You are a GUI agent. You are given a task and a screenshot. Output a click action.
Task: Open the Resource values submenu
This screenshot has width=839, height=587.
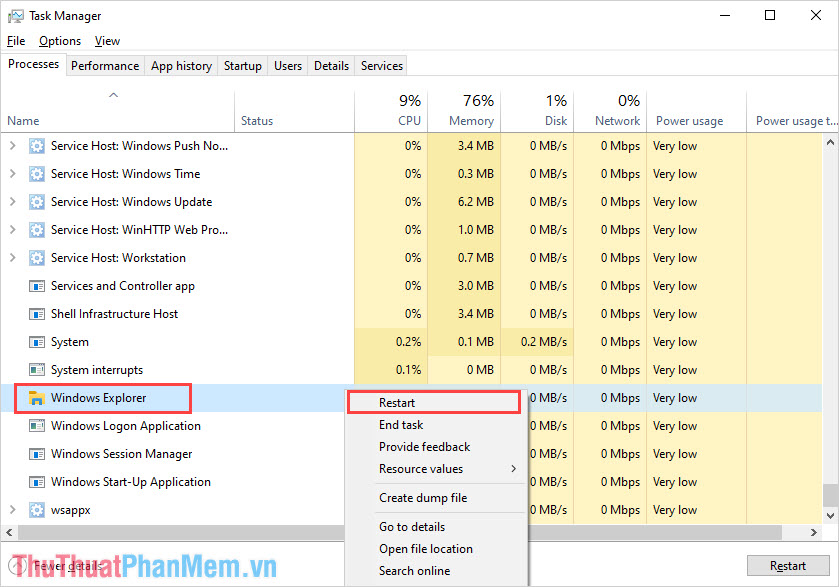[420, 469]
